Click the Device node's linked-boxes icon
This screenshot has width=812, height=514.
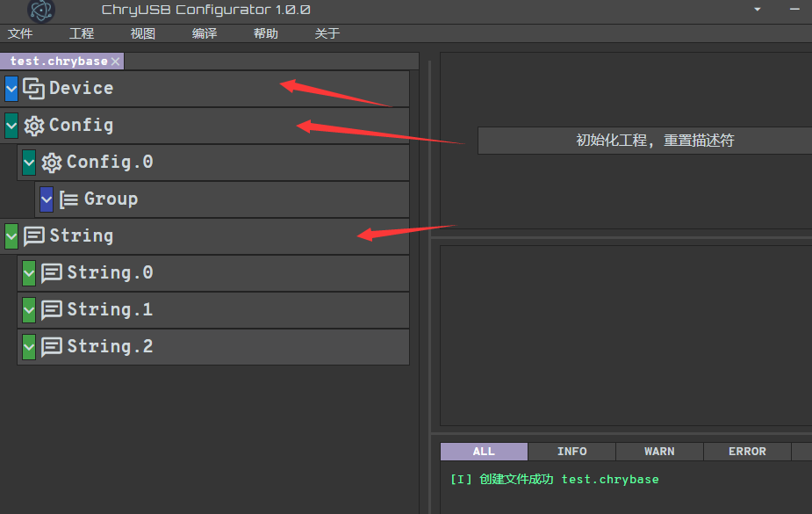click(34, 89)
